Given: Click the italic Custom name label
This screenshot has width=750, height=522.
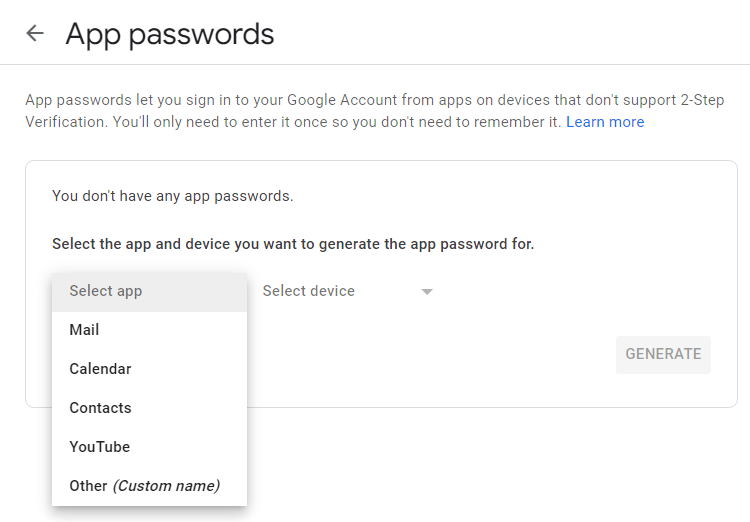Looking at the screenshot, I should tap(166, 486).
